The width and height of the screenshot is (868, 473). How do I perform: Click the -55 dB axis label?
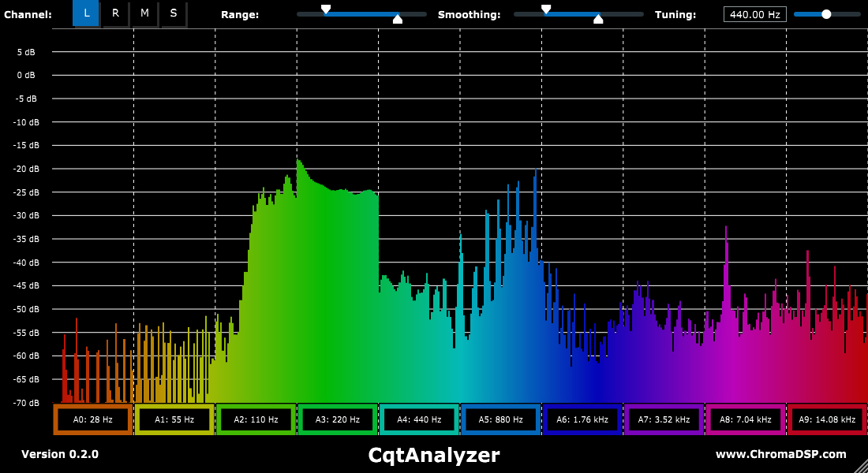[26, 333]
